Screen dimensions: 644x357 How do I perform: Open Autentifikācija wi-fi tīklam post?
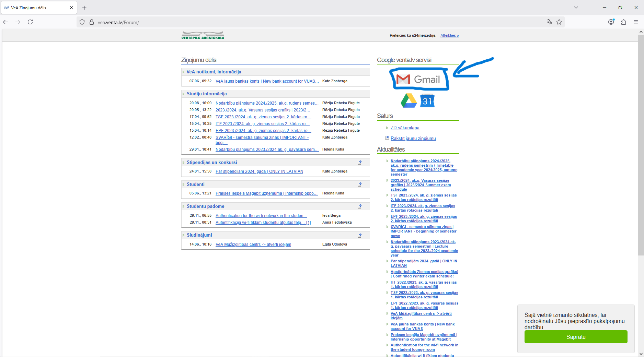(x=263, y=223)
